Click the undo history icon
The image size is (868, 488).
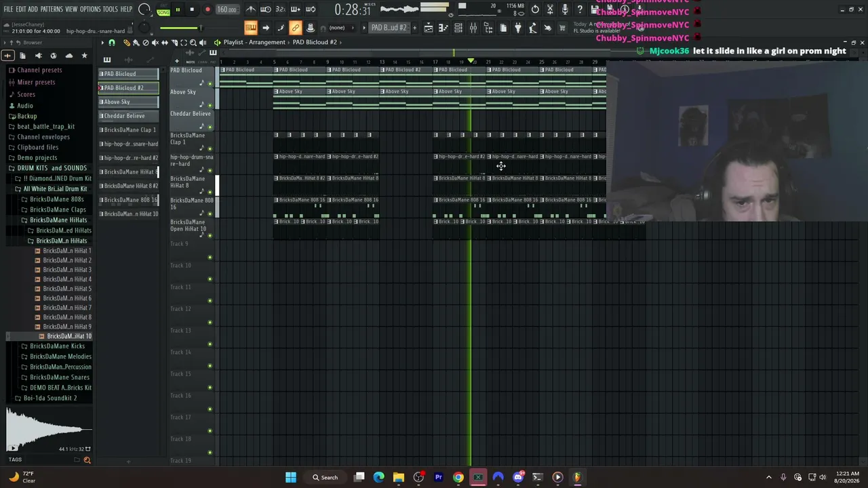click(x=535, y=9)
